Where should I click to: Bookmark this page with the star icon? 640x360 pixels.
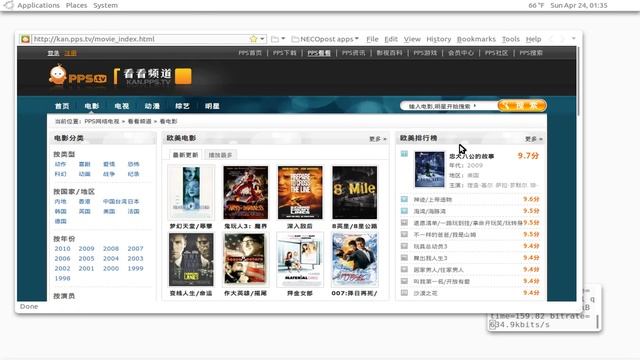[x=253, y=39]
